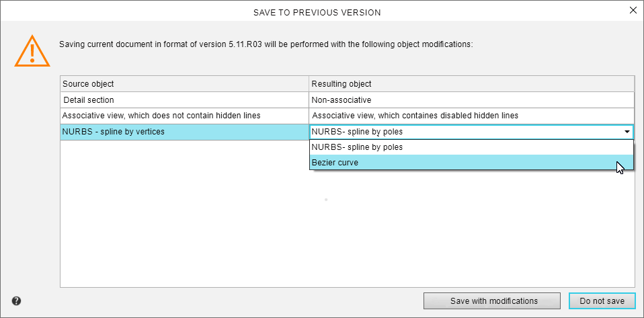Close the Save to Previous Version dialog
Viewport: 644px width, 318px height.
(x=632, y=10)
